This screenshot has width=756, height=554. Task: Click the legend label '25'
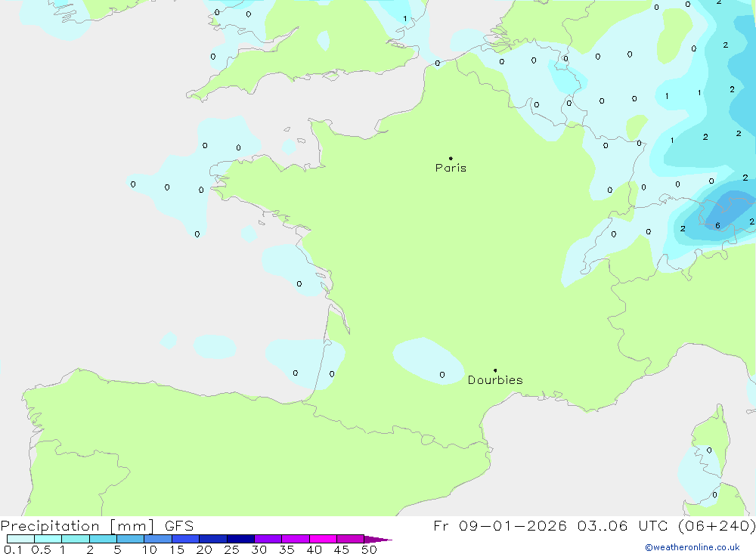[x=231, y=549]
